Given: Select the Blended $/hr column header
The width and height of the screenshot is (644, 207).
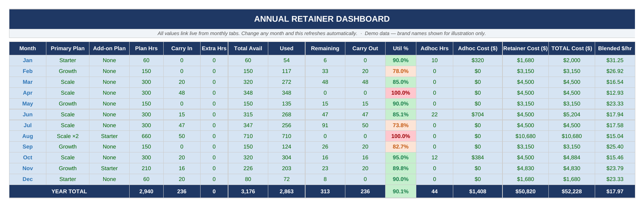Looking at the screenshot, I should click(615, 48).
